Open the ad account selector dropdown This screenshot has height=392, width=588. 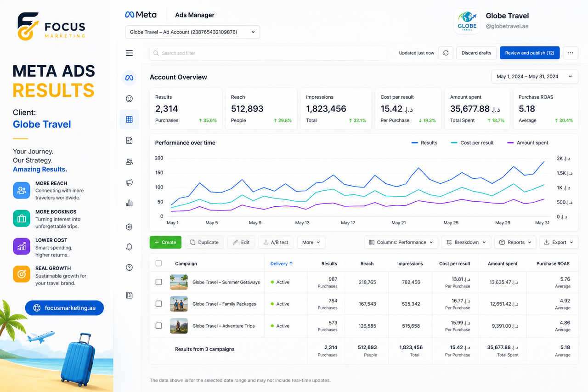coord(192,32)
